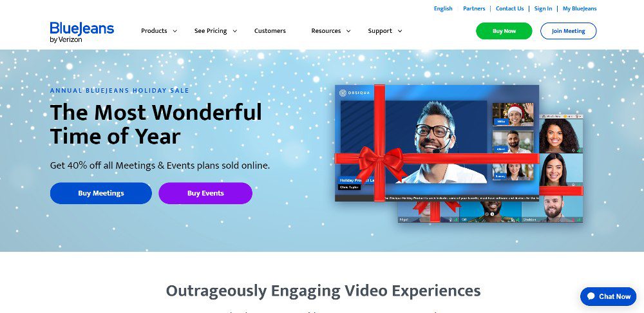
Task: Expand the See Pricing chevron
Action: pyautogui.click(x=235, y=31)
